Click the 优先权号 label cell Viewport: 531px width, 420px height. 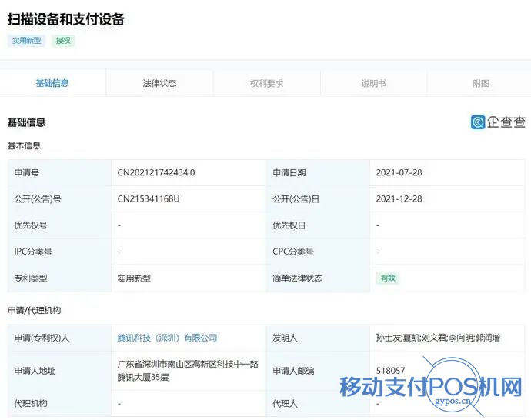(x=59, y=225)
